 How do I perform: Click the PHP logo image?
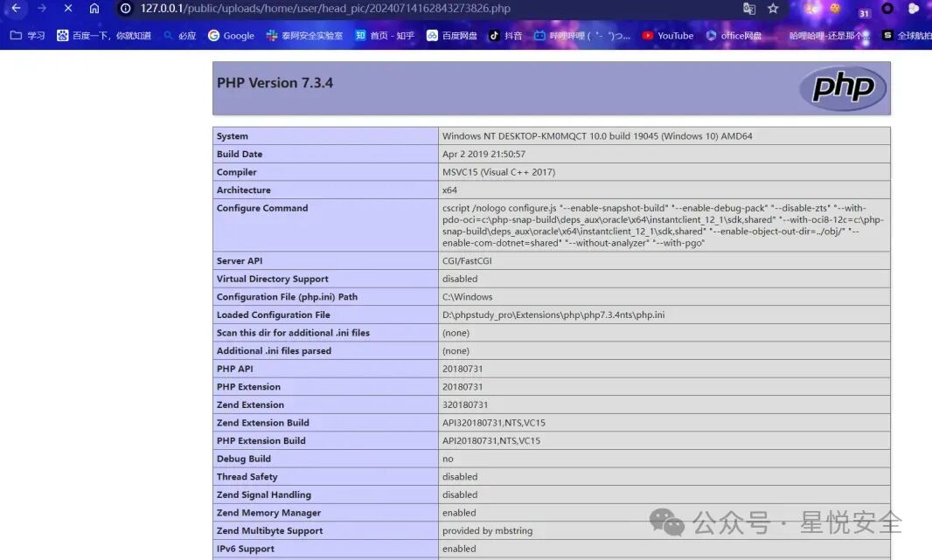[843, 88]
